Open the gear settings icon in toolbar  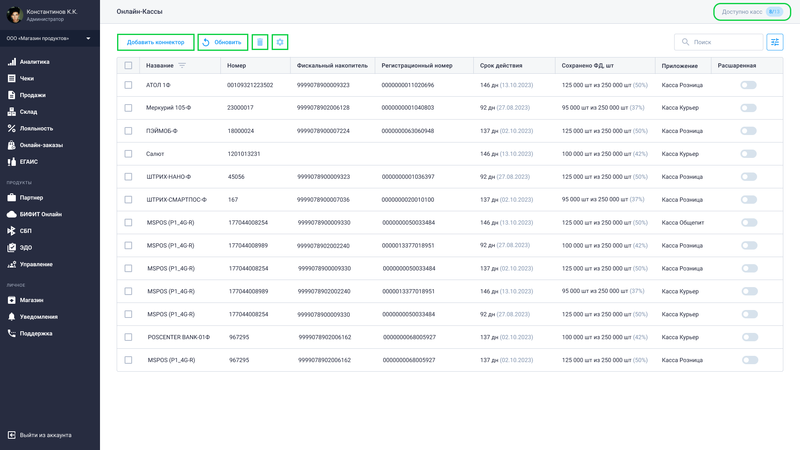(x=280, y=42)
